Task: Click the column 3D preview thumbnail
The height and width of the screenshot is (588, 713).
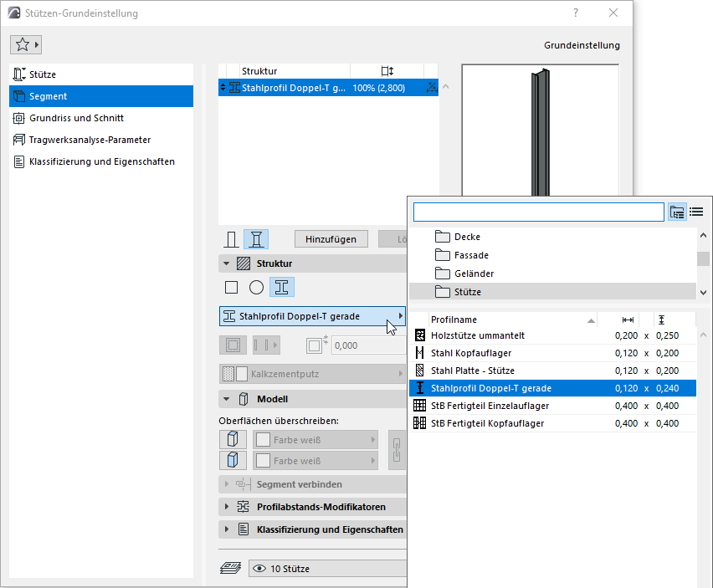Action: 541,130
